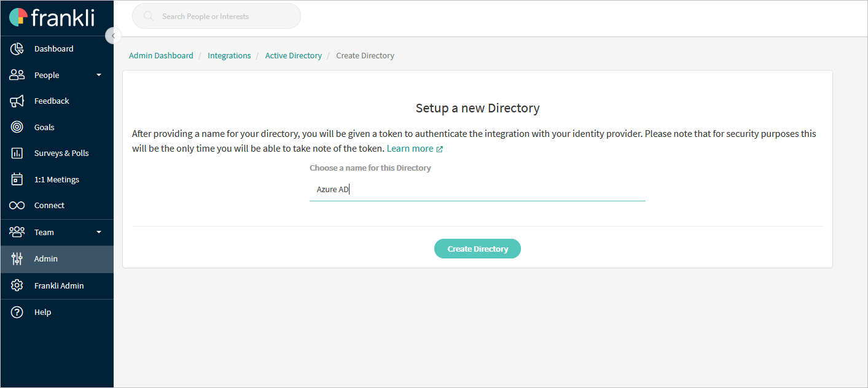This screenshot has width=868, height=388.
Task: Click the Frankli logo
Action: tap(52, 17)
